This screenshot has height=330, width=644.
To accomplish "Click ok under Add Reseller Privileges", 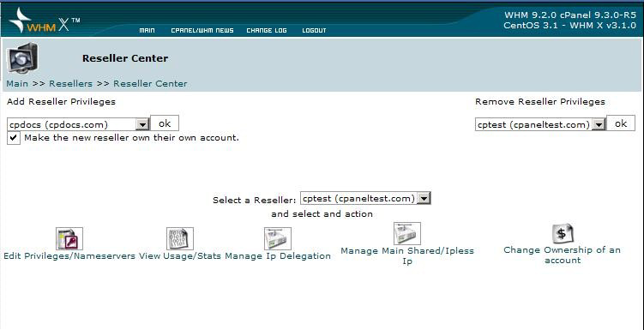I will [165, 123].
